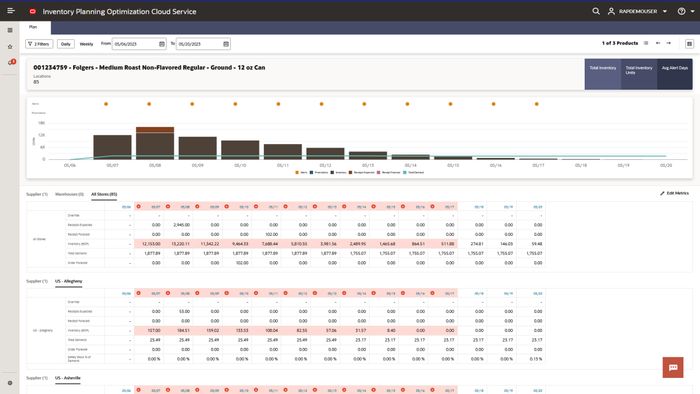Click 05/07 alert icon in All Stores table

point(138,207)
